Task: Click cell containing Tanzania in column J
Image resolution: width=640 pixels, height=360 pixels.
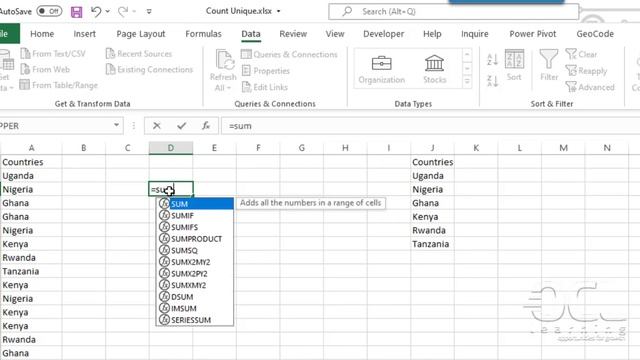Action: (x=432, y=244)
